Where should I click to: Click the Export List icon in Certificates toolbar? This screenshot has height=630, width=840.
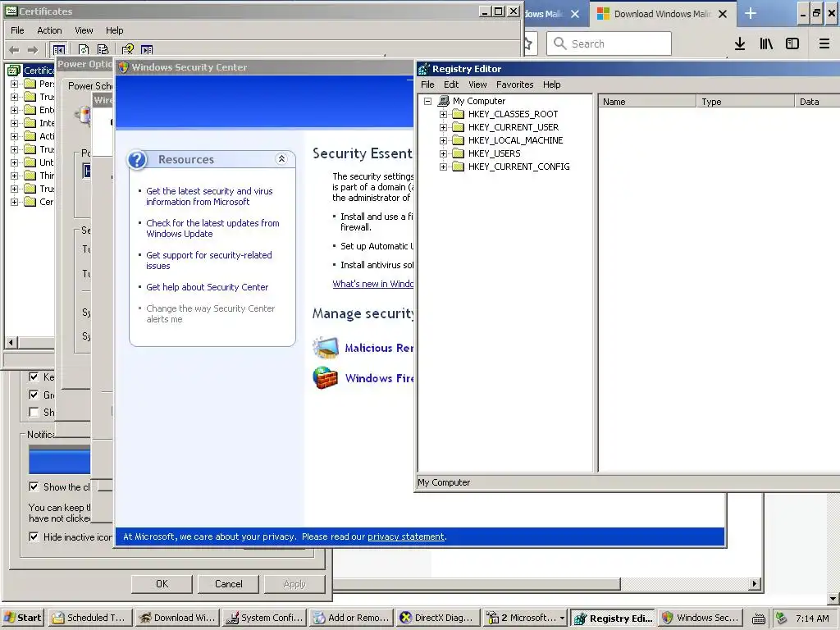coord(103,50)
